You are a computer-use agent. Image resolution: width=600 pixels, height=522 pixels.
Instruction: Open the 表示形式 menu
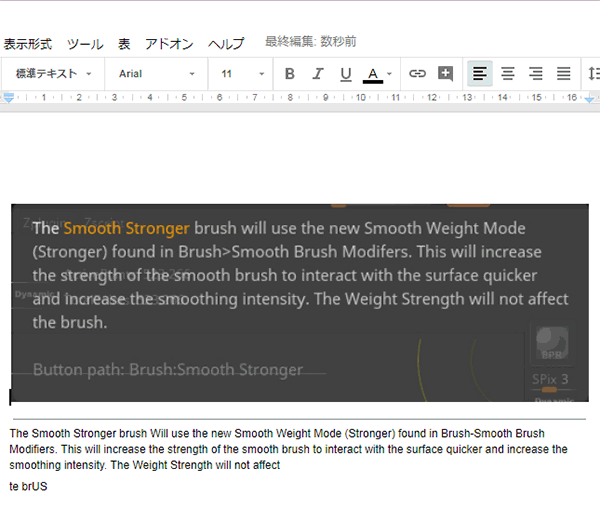coord(27,44)
